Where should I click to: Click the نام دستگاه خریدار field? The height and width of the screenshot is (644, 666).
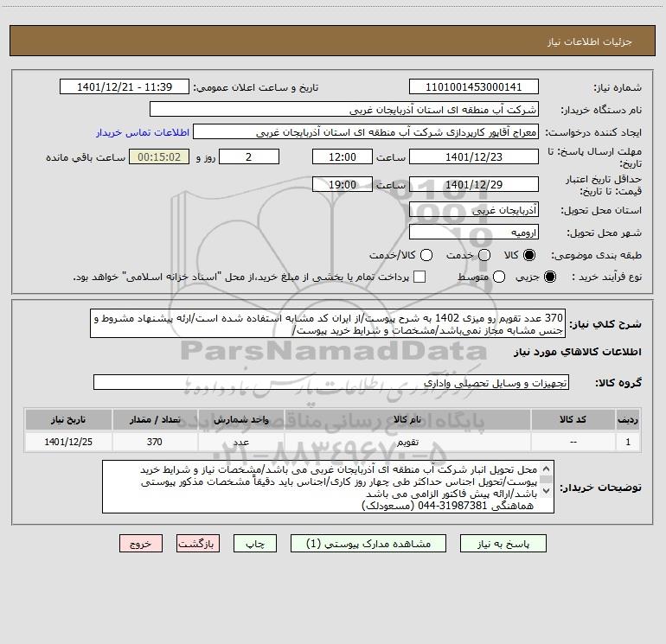(344, 109)
